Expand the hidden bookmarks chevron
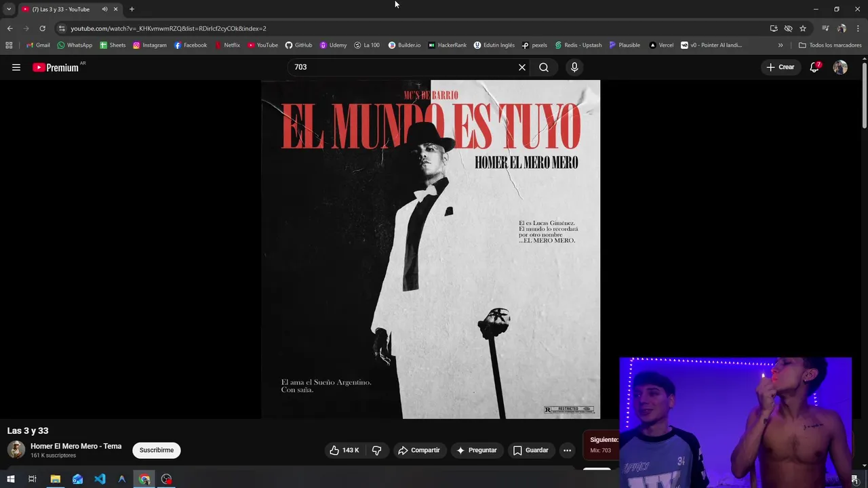The height and width of the screenshot is (488, 868). coord(781,45)
